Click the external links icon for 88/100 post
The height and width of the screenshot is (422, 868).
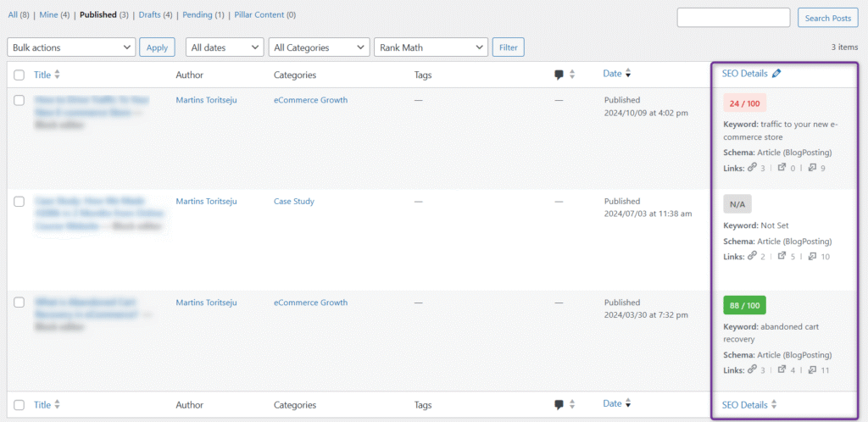782,369
